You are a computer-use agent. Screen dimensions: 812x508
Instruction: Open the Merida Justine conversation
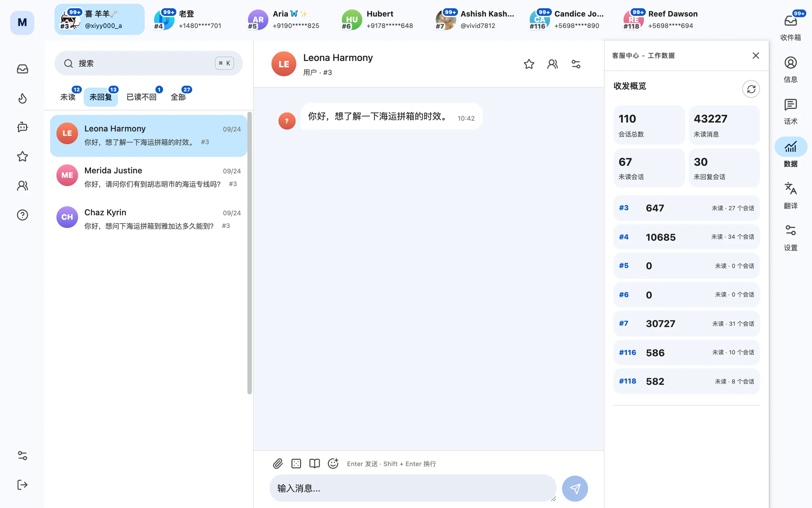click(x=149, y=177)
